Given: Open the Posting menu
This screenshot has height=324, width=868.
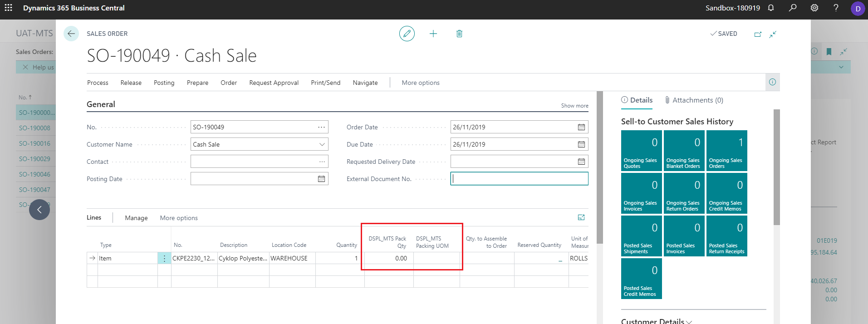Looking at the screenshot, I should 164,83.
